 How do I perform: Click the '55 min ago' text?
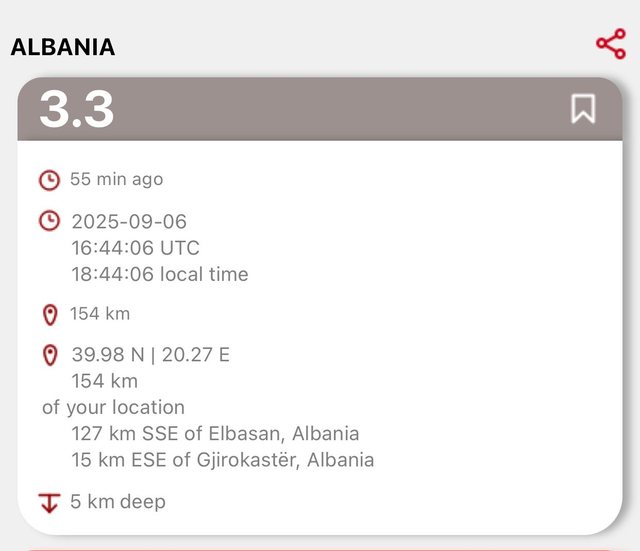coord(116,180)
